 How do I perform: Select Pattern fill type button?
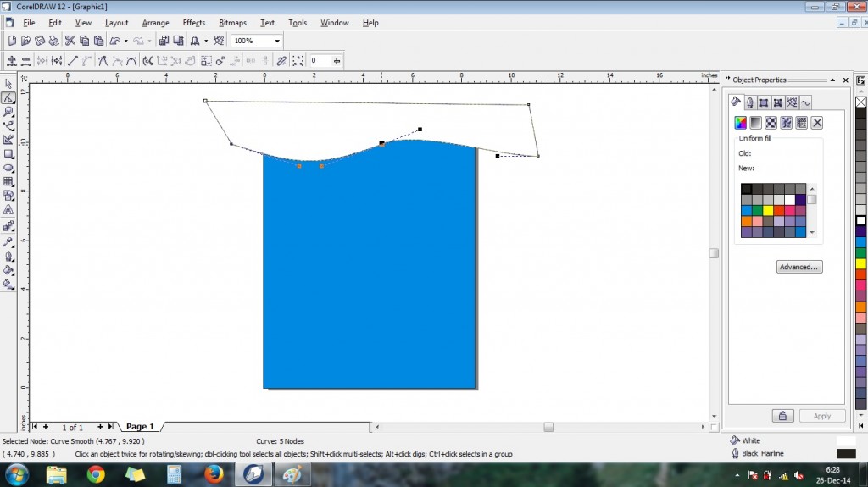click(771, 123)
